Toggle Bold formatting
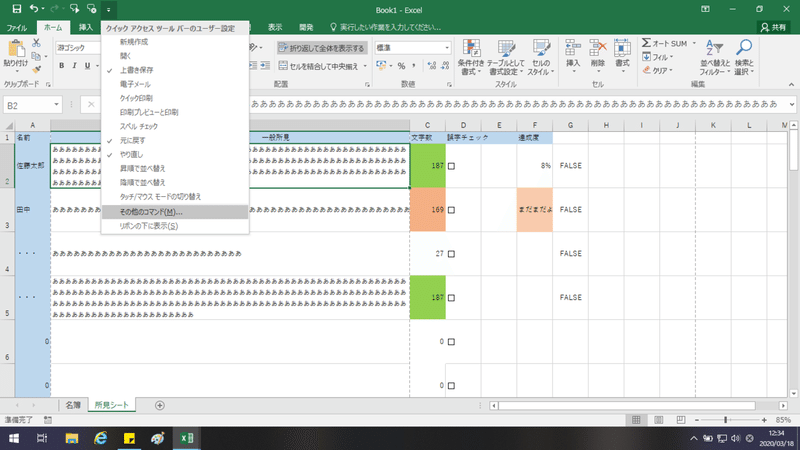The width and height of the screenshot is (800, 450). pos(62,66)
